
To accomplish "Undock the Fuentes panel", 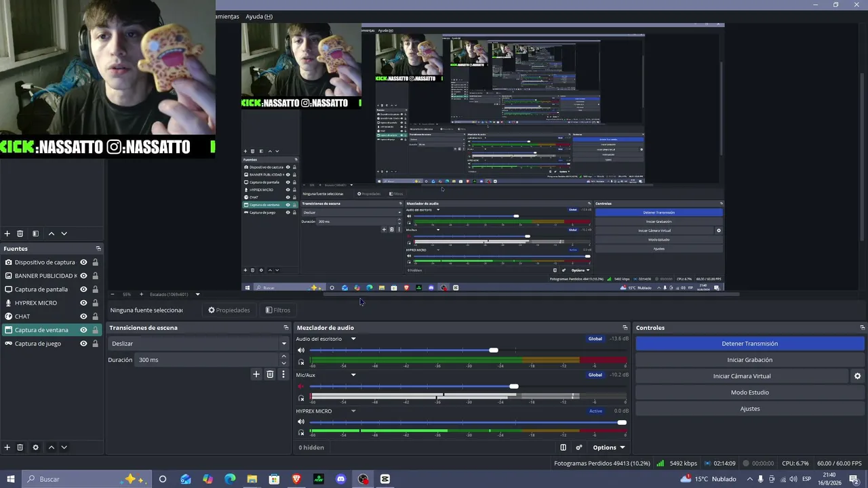I will point(98,249).
